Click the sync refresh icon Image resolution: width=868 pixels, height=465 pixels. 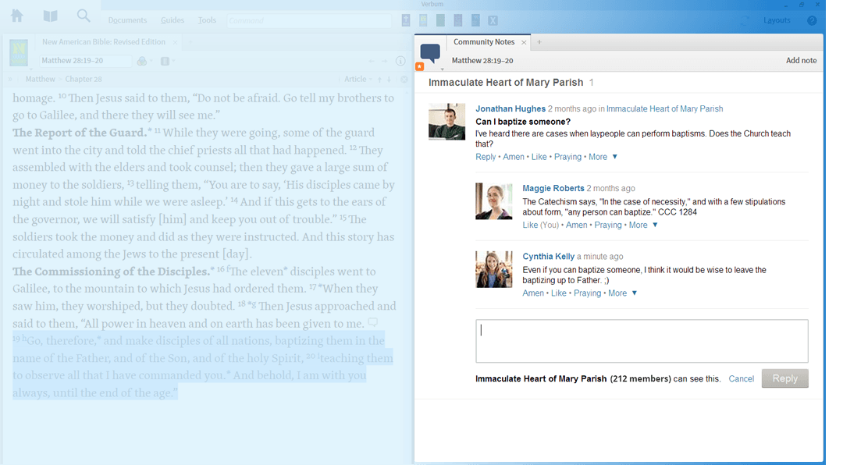[745, 20]
